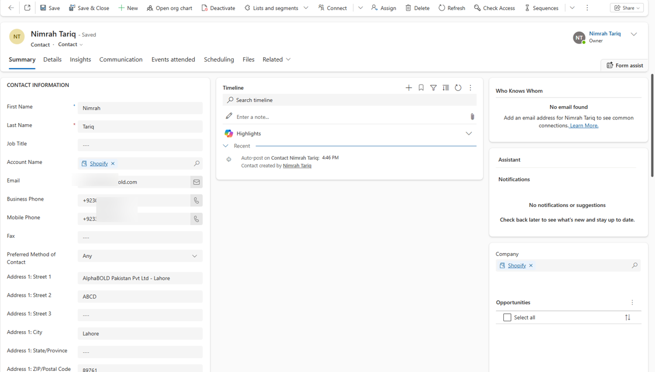655x372 pixels.
Task: Refresh the form
Action: (x=452, y=8)
